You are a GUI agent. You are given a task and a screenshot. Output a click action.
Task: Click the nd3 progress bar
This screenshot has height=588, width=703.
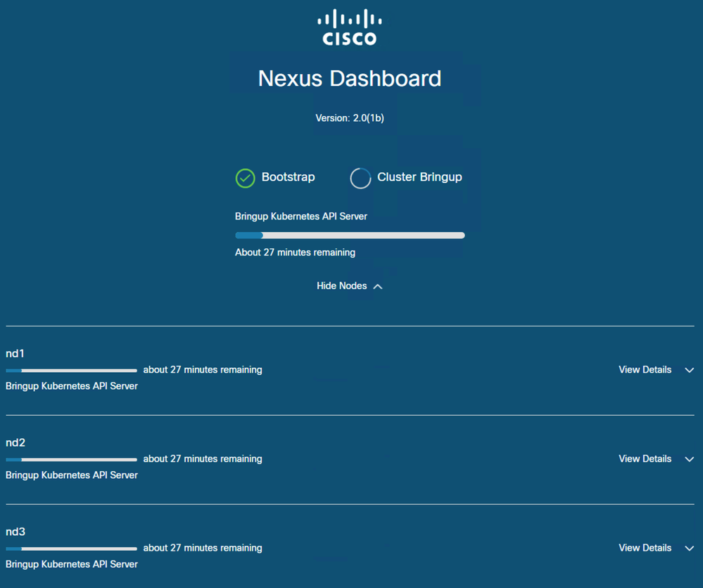pos(71,549)
